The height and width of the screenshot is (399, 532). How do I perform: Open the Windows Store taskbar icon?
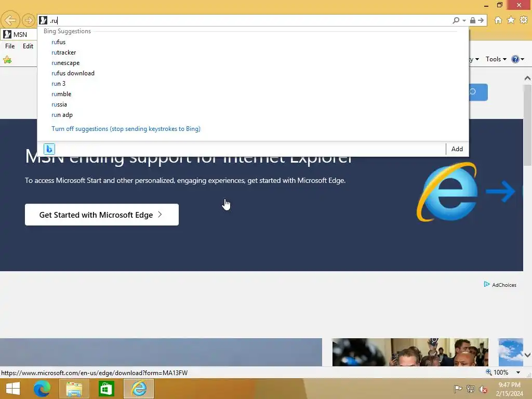pos(106,389)
